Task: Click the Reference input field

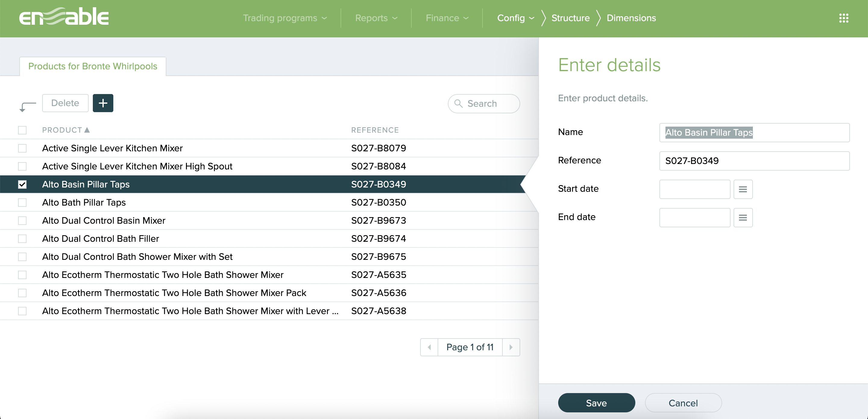Action: point(754,161)
